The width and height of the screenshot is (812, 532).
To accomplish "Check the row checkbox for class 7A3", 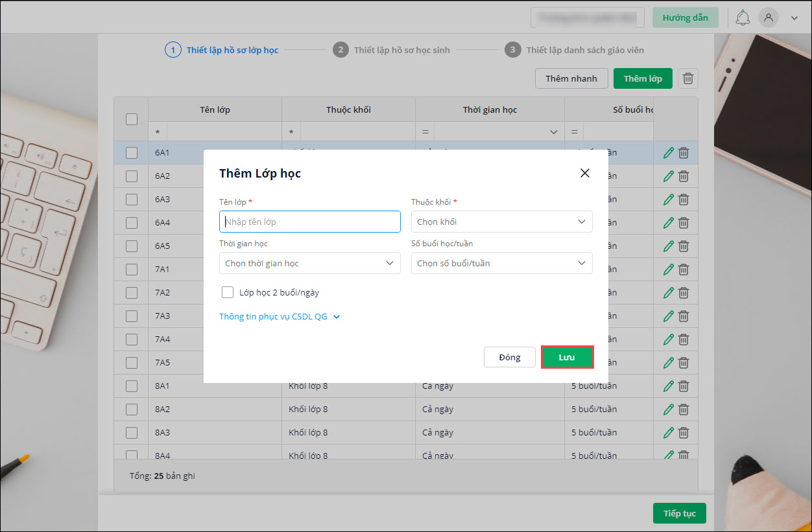I will pos(132,316).
